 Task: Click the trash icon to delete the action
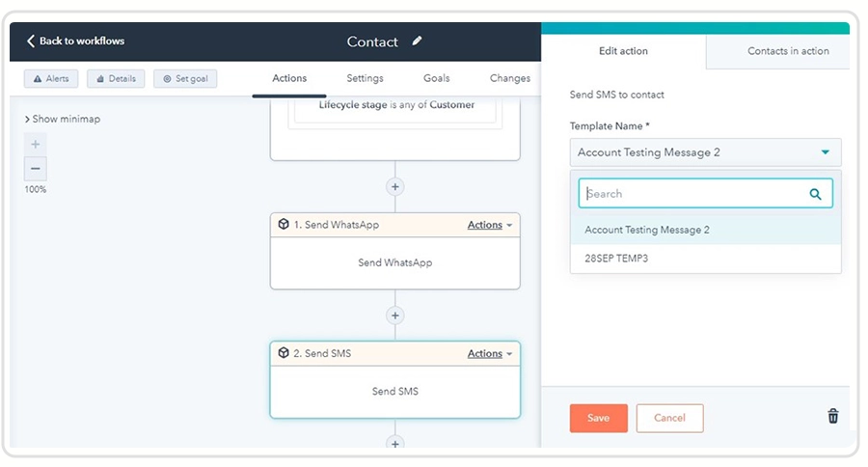pos(833,416)
